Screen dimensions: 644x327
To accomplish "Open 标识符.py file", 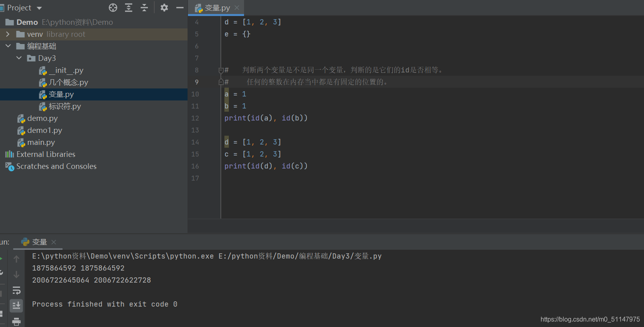I will click(65, 106).
